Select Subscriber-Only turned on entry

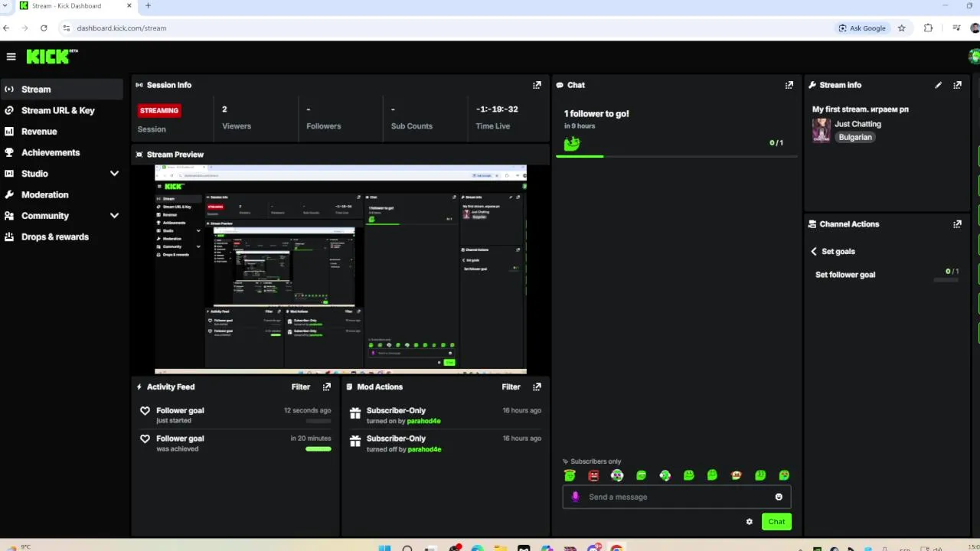(x=446, y=415)
